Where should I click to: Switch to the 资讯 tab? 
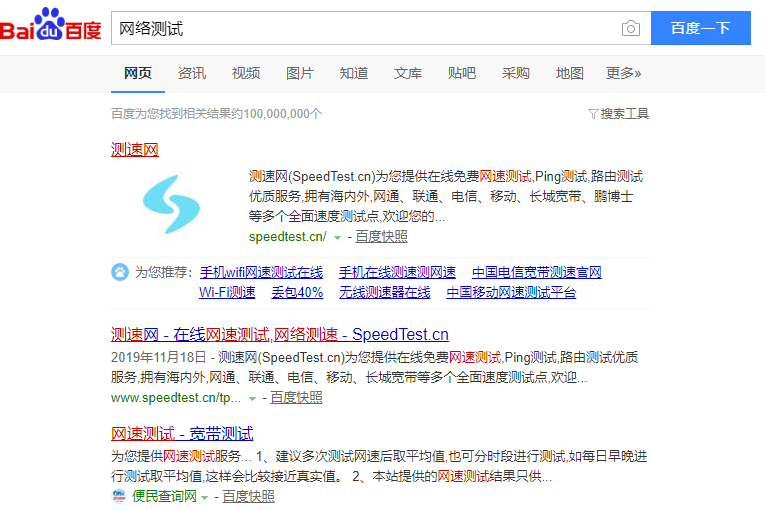(192, 73)
